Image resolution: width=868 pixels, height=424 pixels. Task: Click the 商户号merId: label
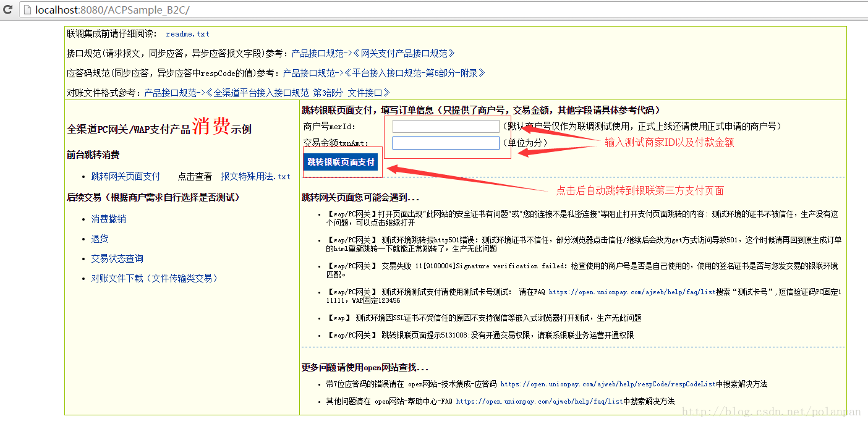tap(330, 126)
